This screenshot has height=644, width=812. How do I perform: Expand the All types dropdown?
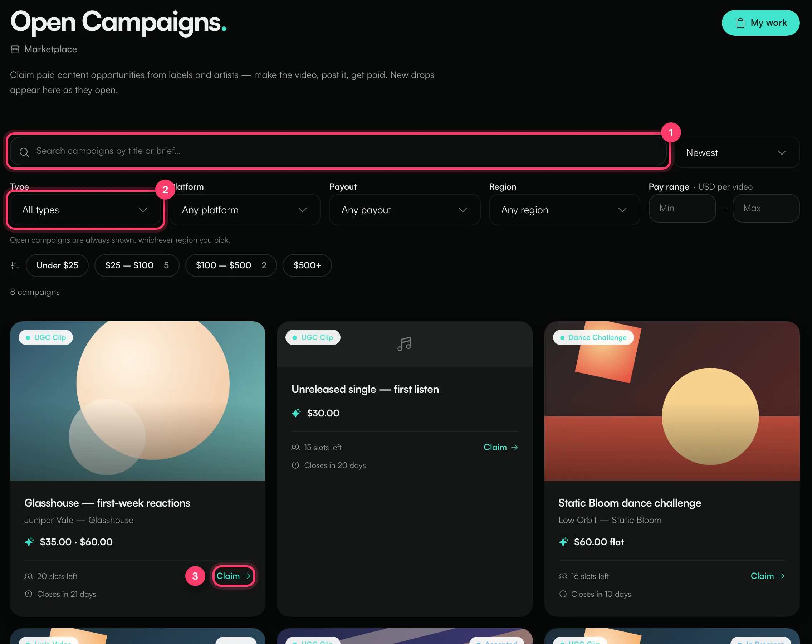tap(85, 210)
